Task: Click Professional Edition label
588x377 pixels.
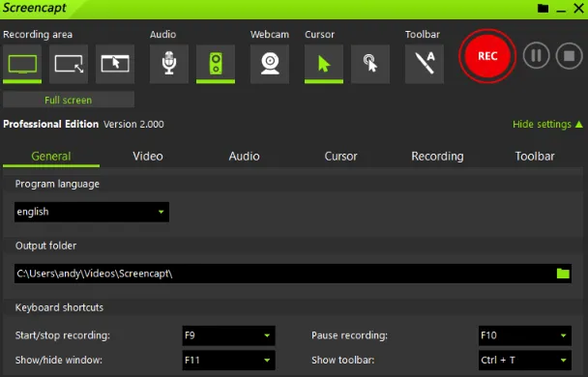Action: click(x=50, y=125)
